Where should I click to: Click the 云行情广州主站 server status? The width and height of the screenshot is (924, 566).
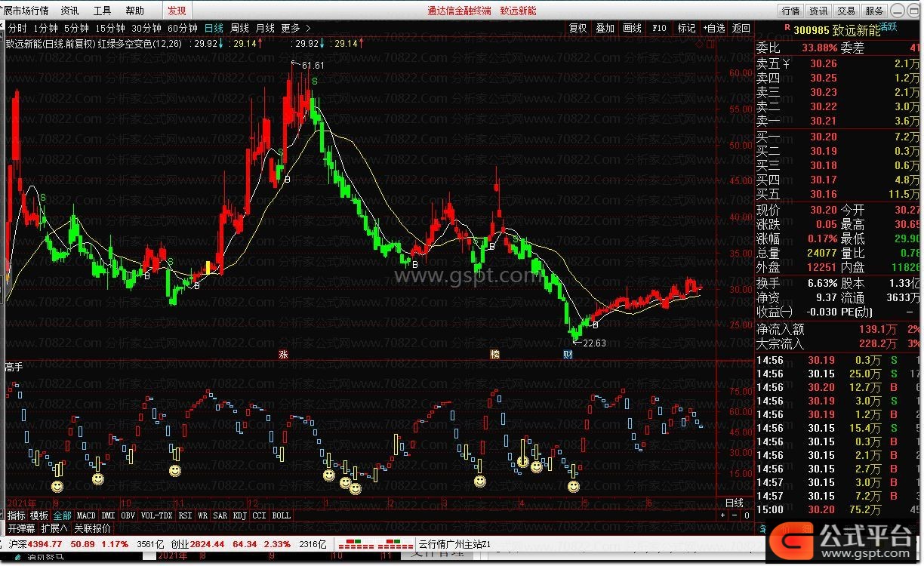tap(454, 543)
